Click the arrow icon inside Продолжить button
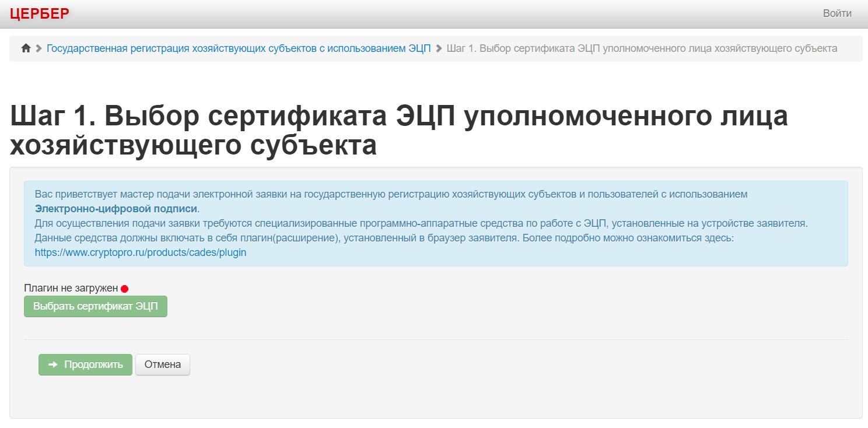 coord(53,364)
